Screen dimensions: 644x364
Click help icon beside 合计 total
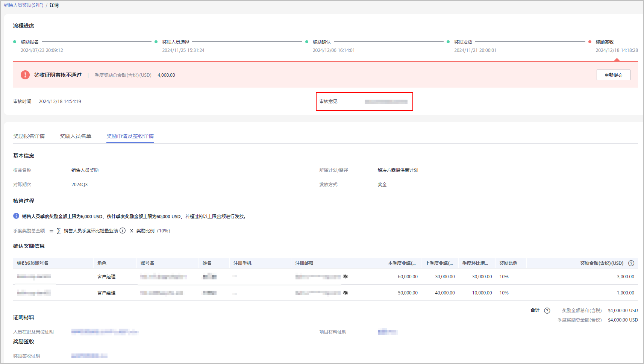[547, 311]
